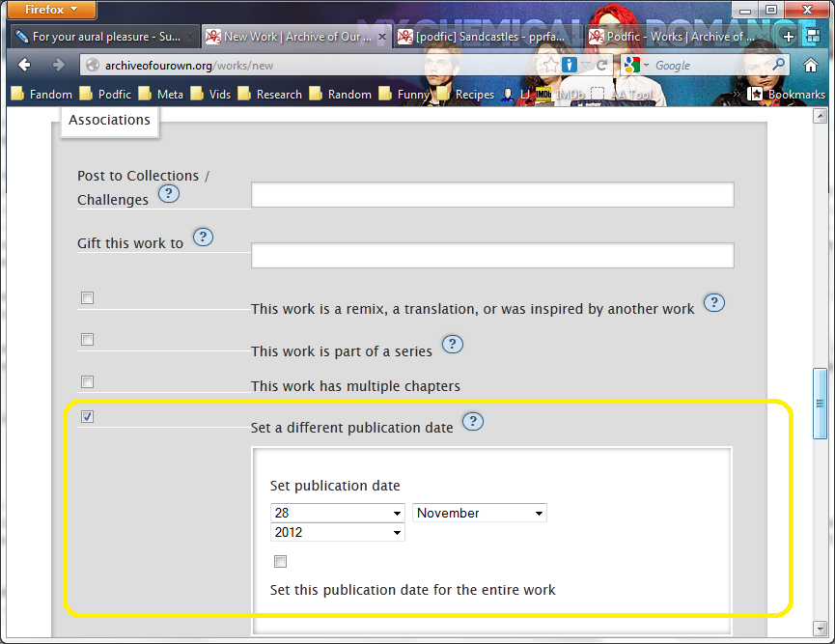Bookmark this page with the star icon

click(x=550, y=65)
